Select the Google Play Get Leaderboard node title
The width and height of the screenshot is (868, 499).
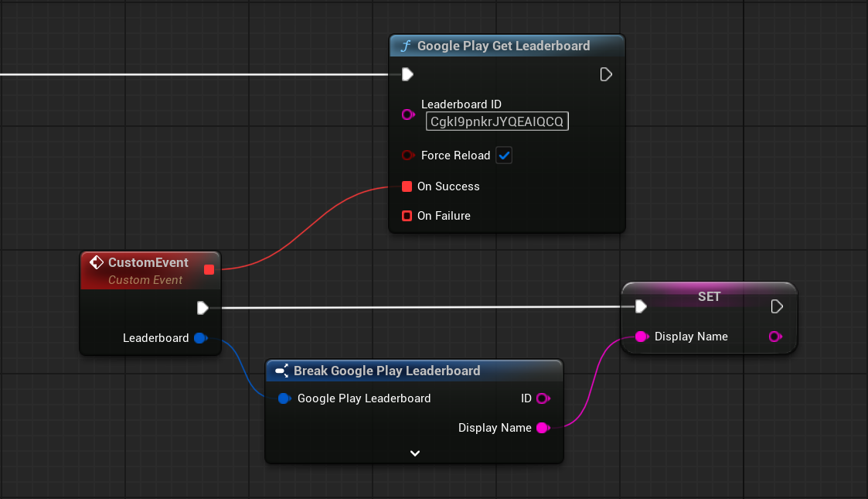(x=502, y=46)
